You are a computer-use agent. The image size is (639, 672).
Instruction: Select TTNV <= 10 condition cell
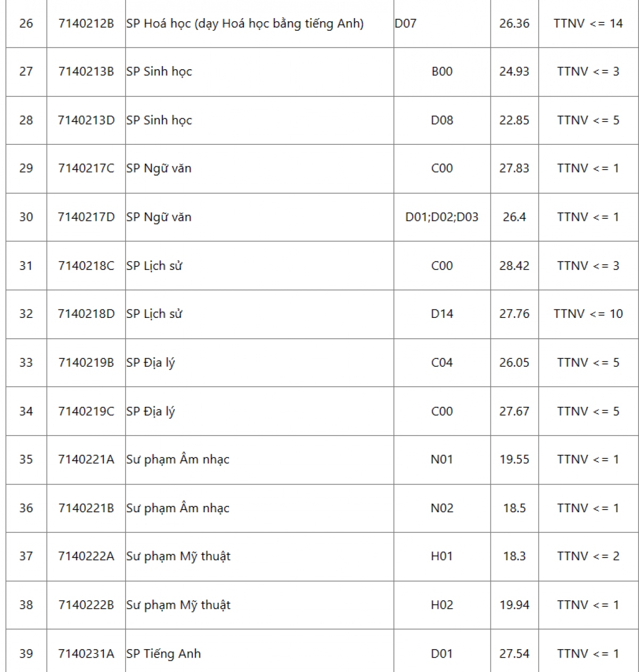[588, 314]
